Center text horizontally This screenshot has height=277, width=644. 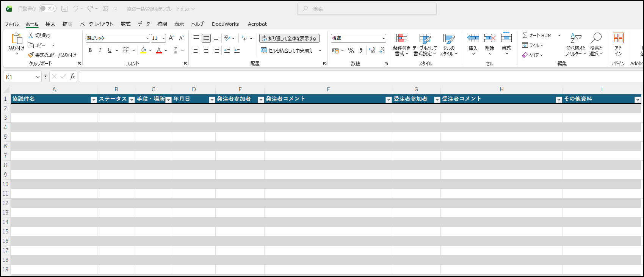click(206, 50)
